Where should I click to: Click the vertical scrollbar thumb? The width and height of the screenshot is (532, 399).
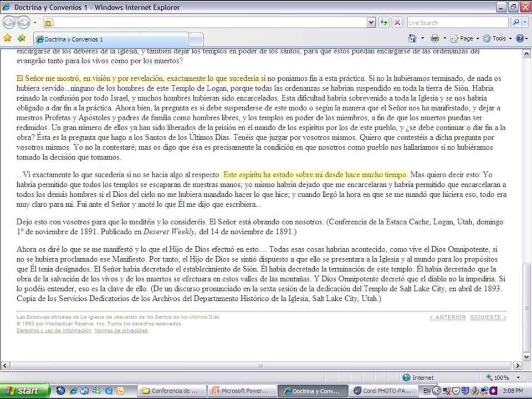tap(526, 308)
